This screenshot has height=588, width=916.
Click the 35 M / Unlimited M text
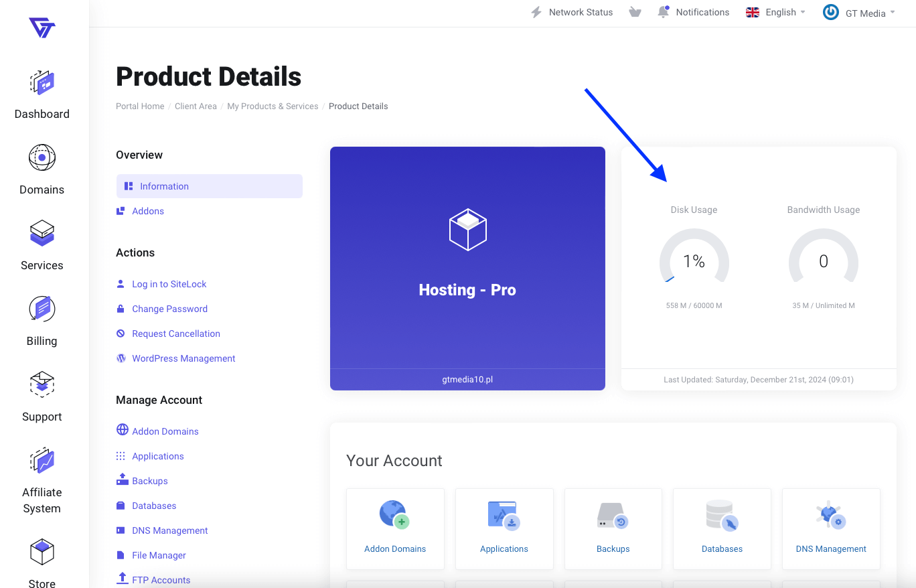pyautogui.click(x=824, y=305)
